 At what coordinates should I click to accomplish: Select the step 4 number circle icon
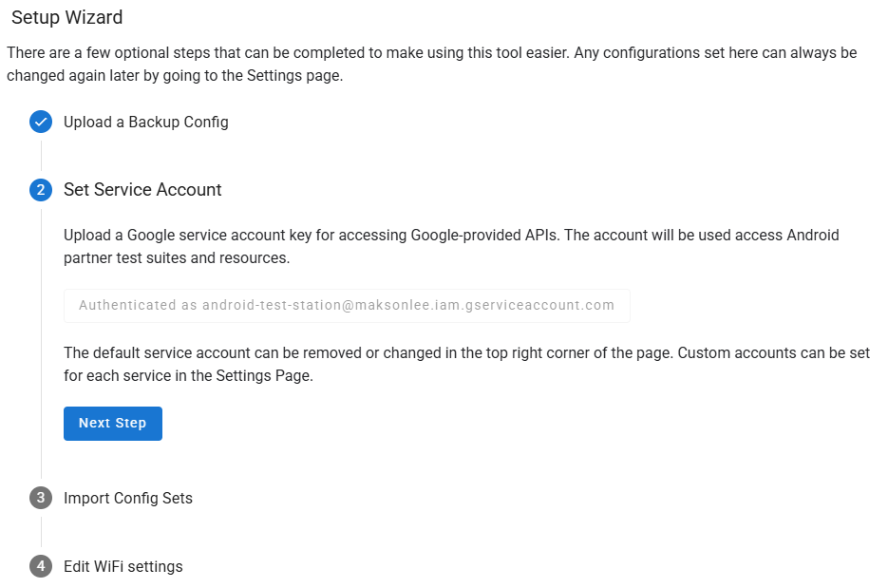point(41,566)
